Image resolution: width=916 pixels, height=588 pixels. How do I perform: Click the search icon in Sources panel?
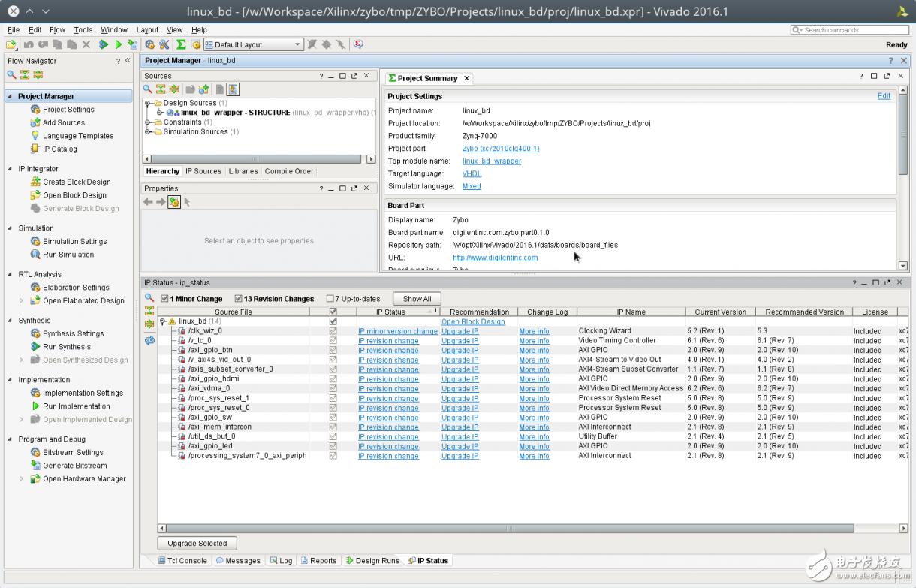[x=148, y=89]
